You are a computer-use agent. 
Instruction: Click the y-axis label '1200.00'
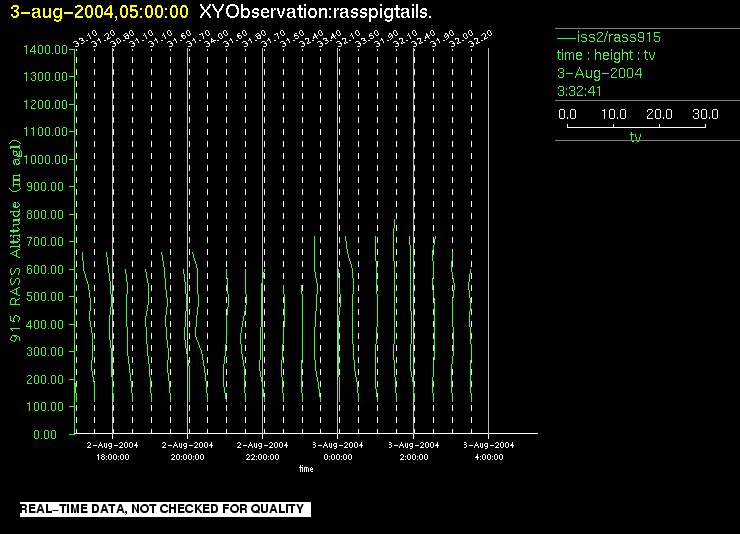(x=45, y=104)
